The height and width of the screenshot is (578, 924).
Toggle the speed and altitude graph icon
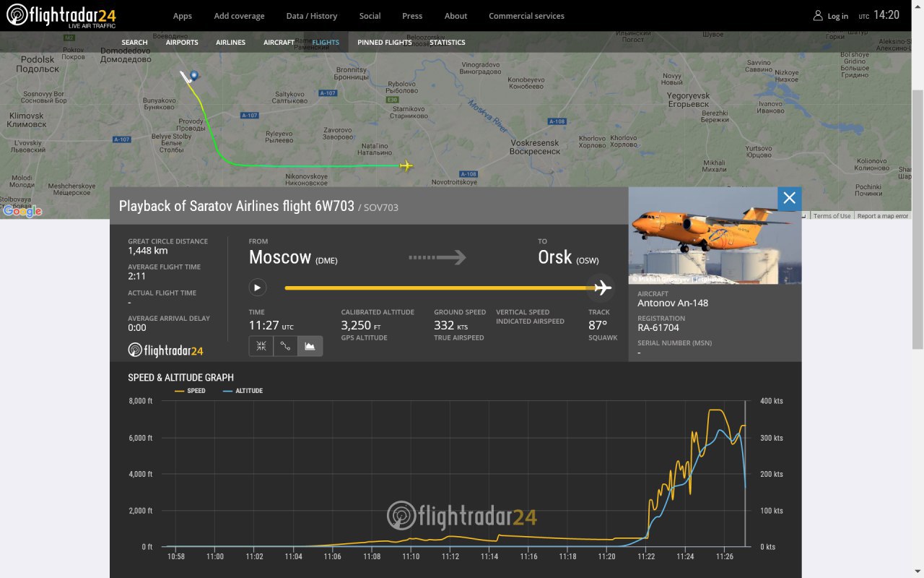click(x=310, y=346)
